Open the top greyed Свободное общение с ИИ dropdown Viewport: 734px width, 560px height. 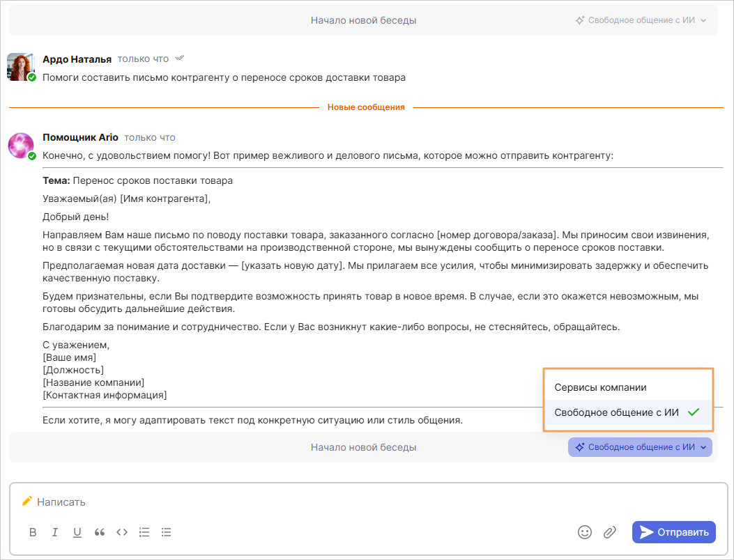[640, 20]
